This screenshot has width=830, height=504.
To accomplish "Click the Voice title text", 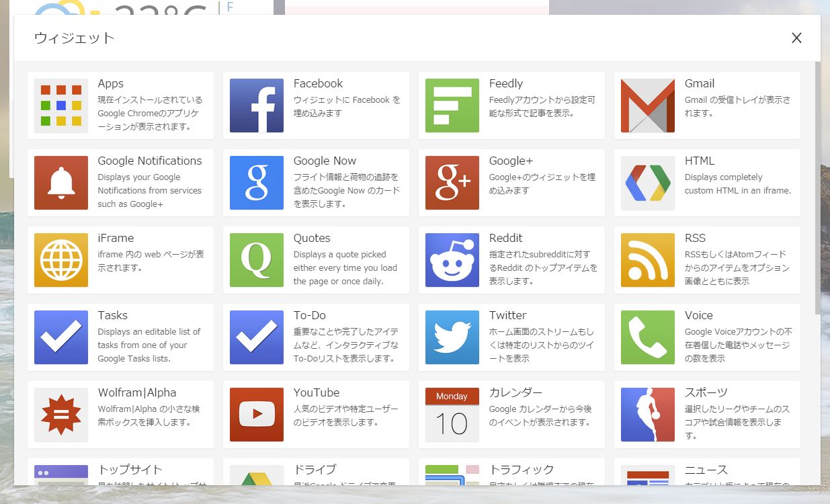I will (x=699, y=315).
